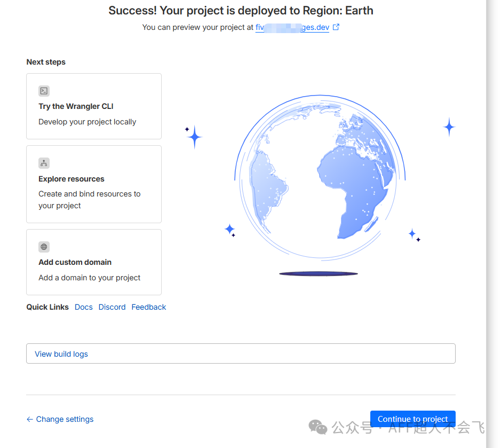Click the external link icon beside preview URL
This screenshot has height=448, width=501.
pos(336,27)
